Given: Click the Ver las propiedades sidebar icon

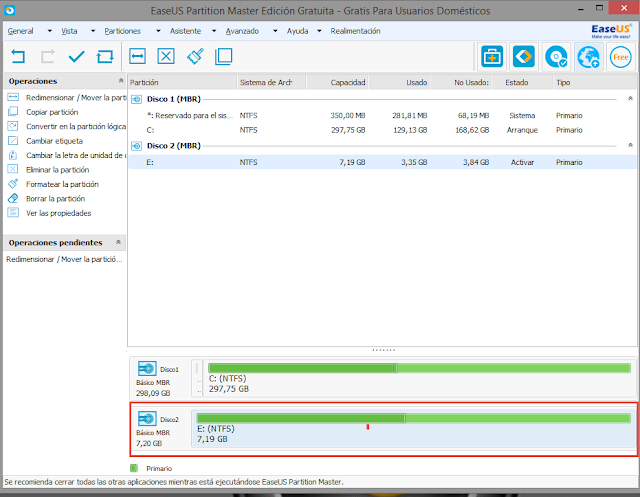Looking at the screenshot, I should (13, 213).
